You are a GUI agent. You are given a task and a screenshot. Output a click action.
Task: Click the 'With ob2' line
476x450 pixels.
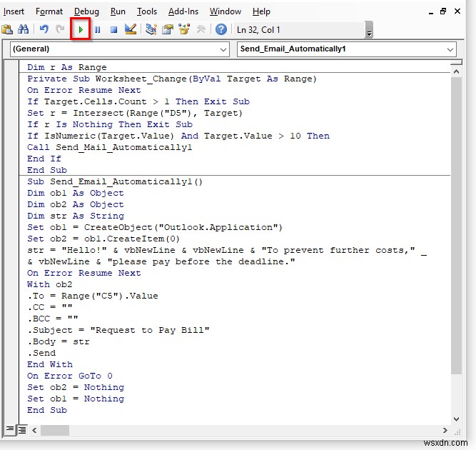tap(50, 284)
